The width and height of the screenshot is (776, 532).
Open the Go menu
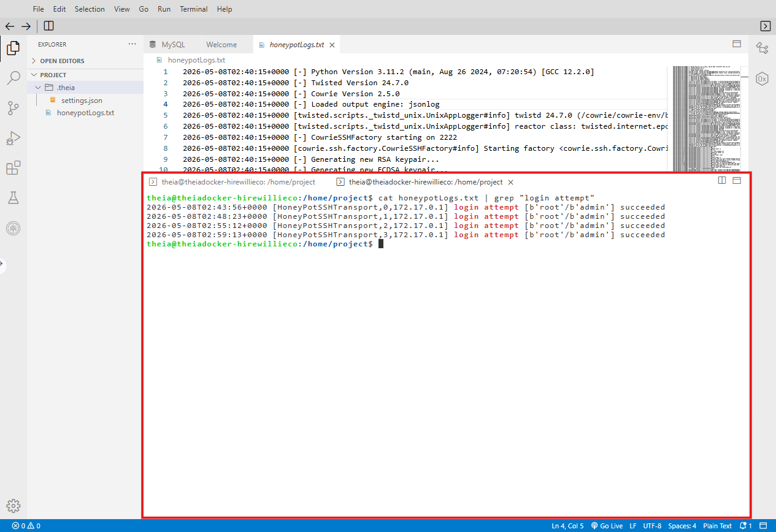coord(144,9)
